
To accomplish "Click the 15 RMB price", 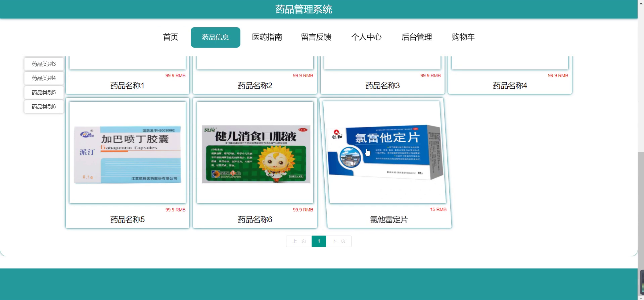I will coord(438,209).
